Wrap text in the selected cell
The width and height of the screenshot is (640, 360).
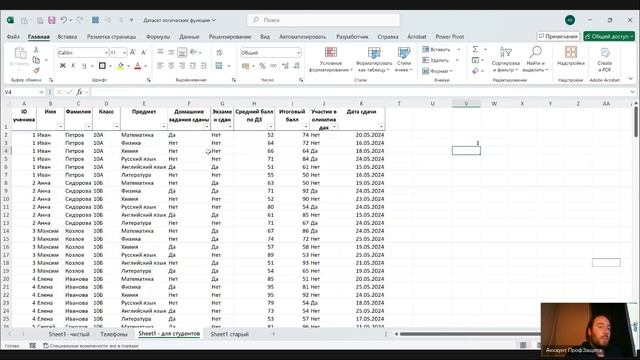click(x=220, y=52)
